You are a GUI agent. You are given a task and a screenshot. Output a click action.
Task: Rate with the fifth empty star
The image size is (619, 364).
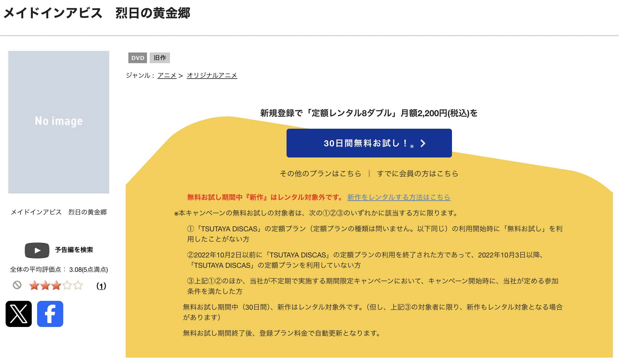pos(78,285)
